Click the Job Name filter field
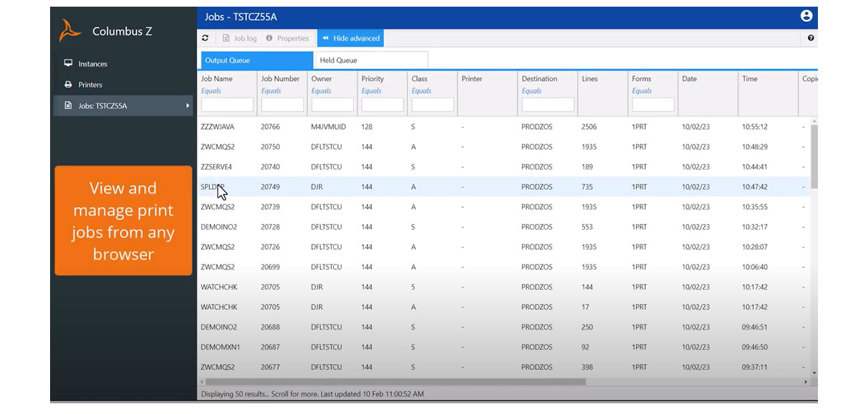This screenshot has width=868, height=414. pyautogui.click(x=226, y=104)
